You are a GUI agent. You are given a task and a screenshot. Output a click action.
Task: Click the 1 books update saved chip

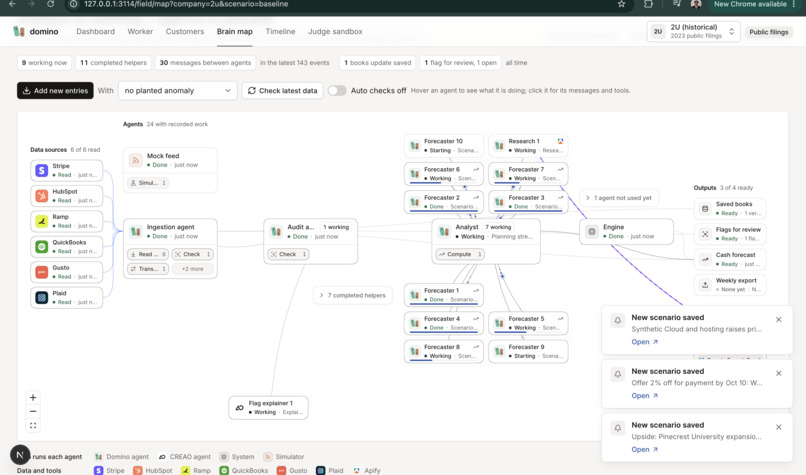coord(378,63)
